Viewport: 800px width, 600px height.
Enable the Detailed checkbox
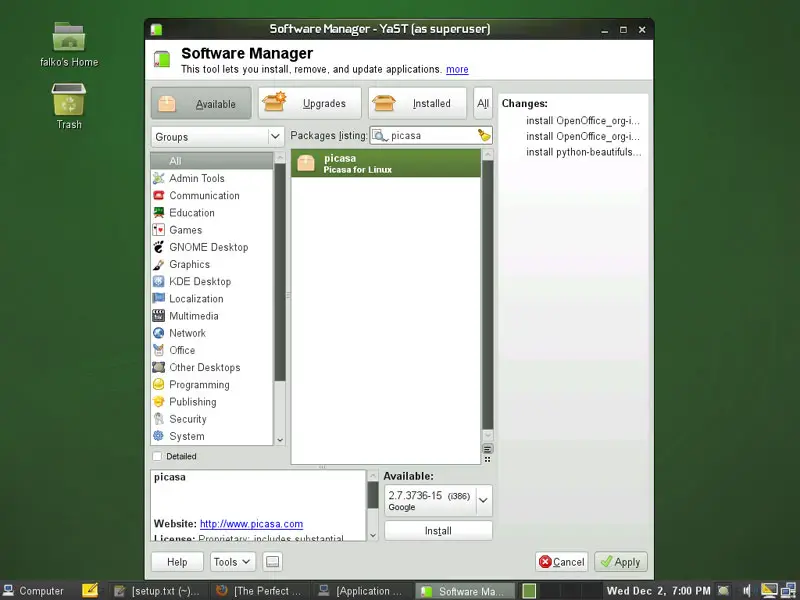point(157,456)
